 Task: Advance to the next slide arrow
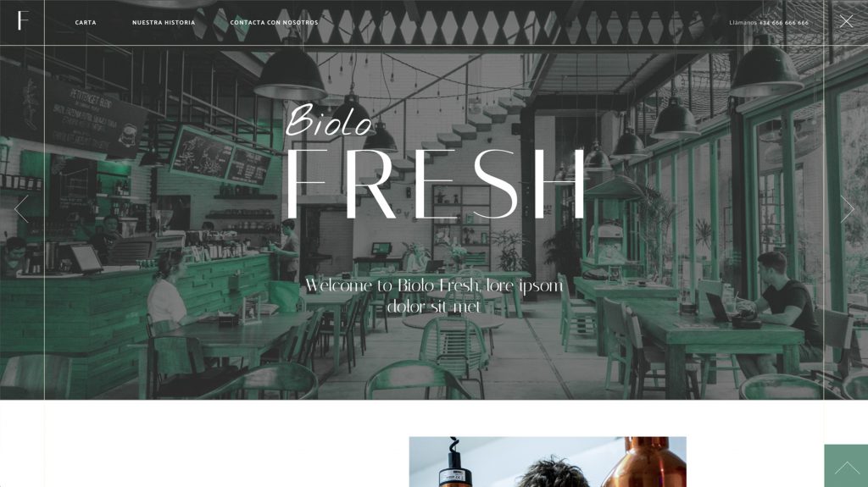tap(847, 208)
